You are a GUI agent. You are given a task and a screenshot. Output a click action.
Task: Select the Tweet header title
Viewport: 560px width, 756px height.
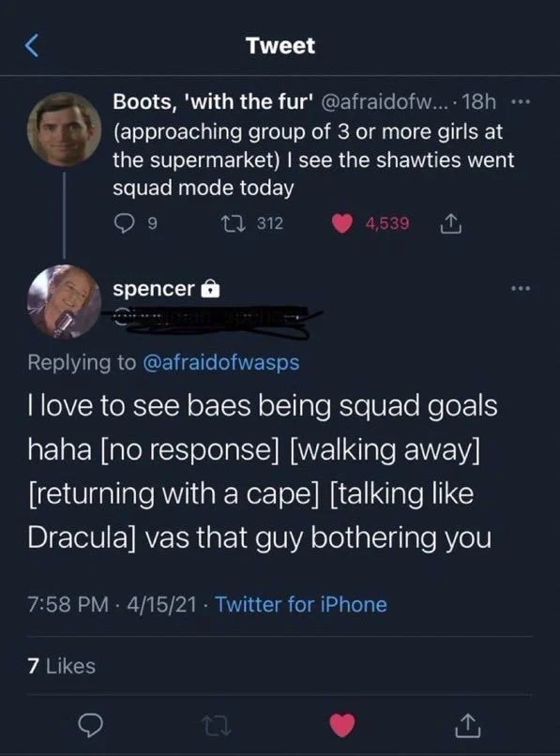[x=280, y=44]
